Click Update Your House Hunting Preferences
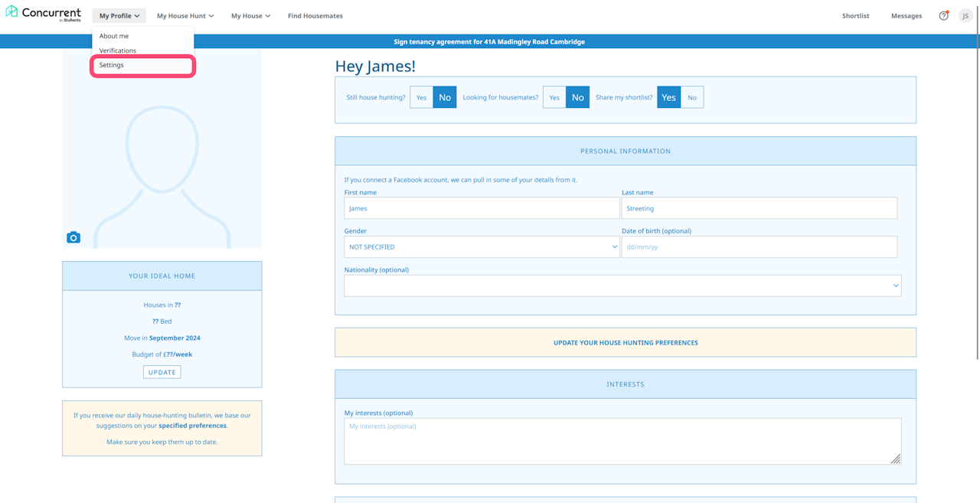980x503 pixels. pyautogui.click(x=626, y=342)
